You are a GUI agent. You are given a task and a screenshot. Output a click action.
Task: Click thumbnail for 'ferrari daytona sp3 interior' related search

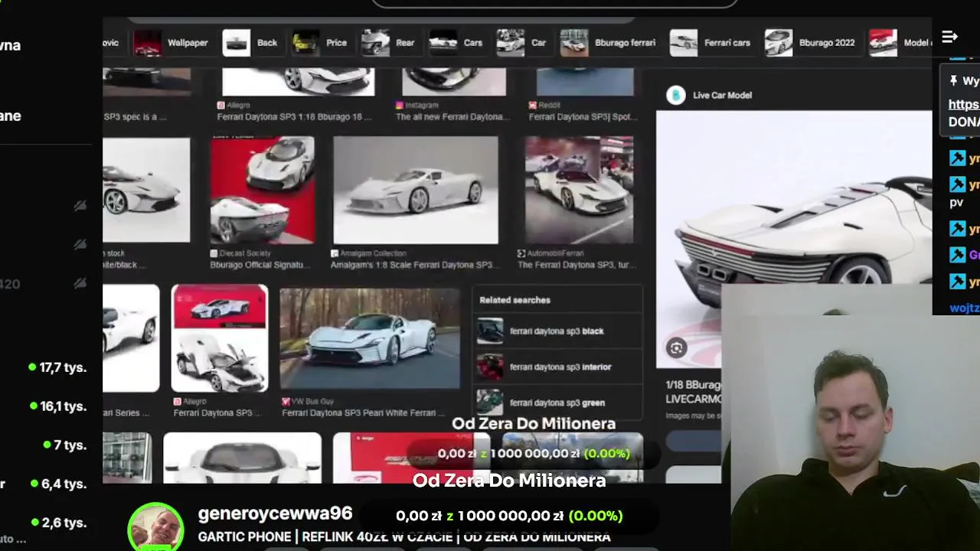coord(490,367)
